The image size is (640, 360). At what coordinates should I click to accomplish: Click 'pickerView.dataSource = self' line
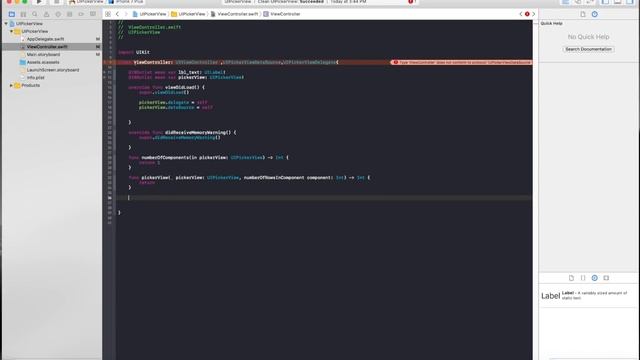pos(176,107)
